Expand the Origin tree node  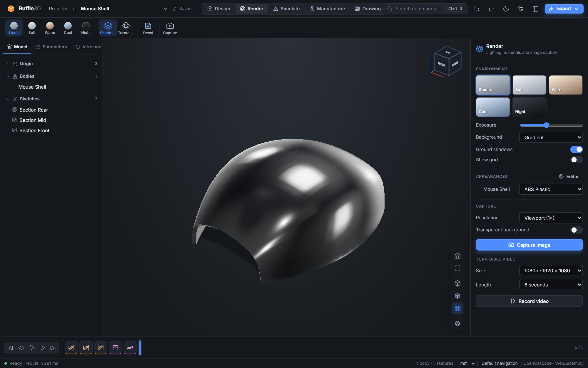point(8,64)
